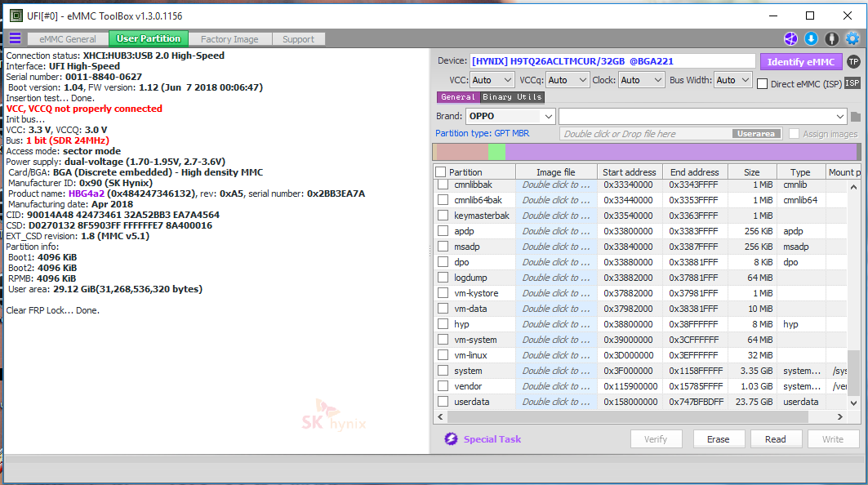This screenshot has height=485, width=868.
Task: Click Identify eMMC button
Action: point(801,62)
